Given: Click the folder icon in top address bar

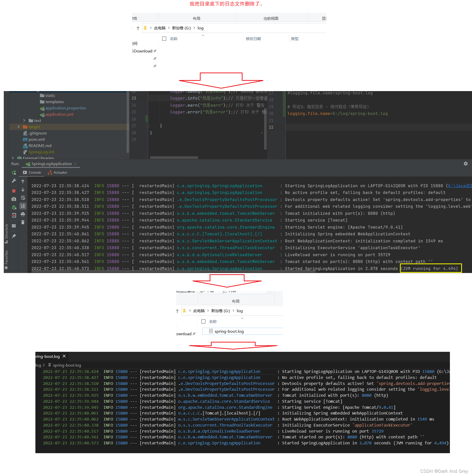Looking at the screenshot, I should (x=145, y=28).
